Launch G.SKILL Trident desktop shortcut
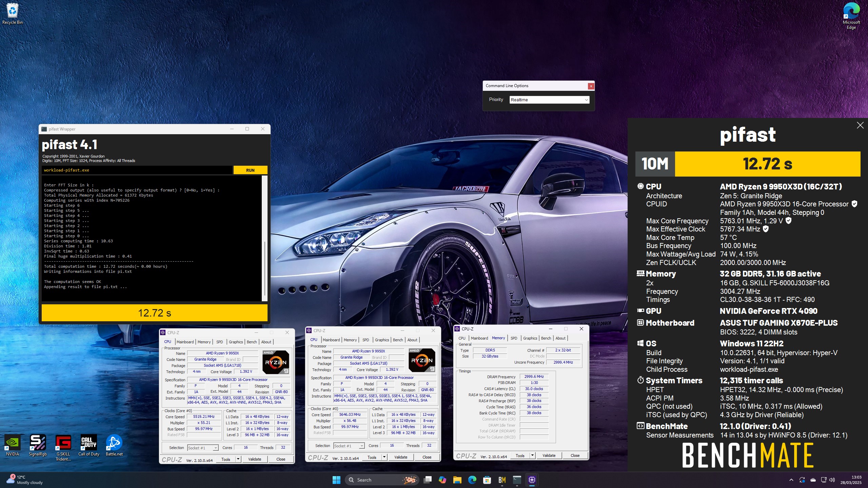The width and height of the screenshot is (868, 488). (x=63, y=448)
